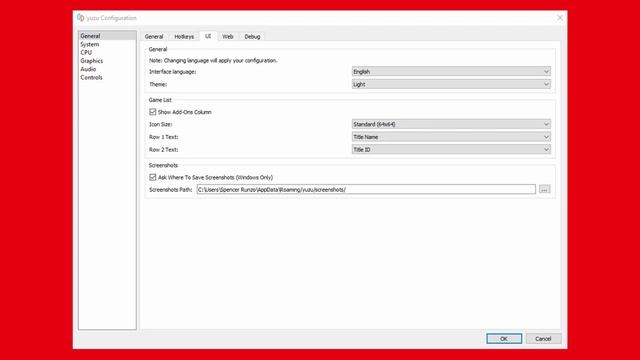Click the Interface language label

point(172,72)
